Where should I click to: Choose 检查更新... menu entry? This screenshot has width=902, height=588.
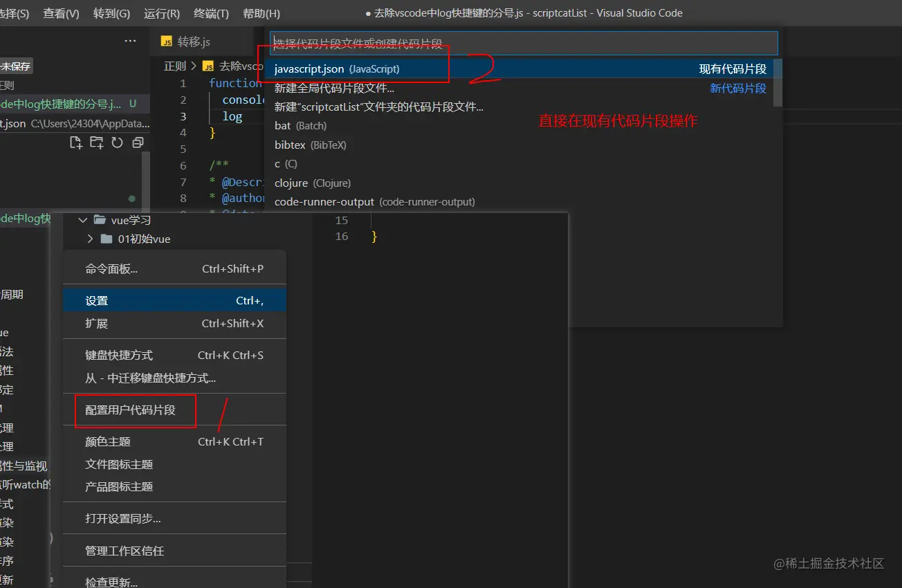pyautogui.click(x=174, y=582)
